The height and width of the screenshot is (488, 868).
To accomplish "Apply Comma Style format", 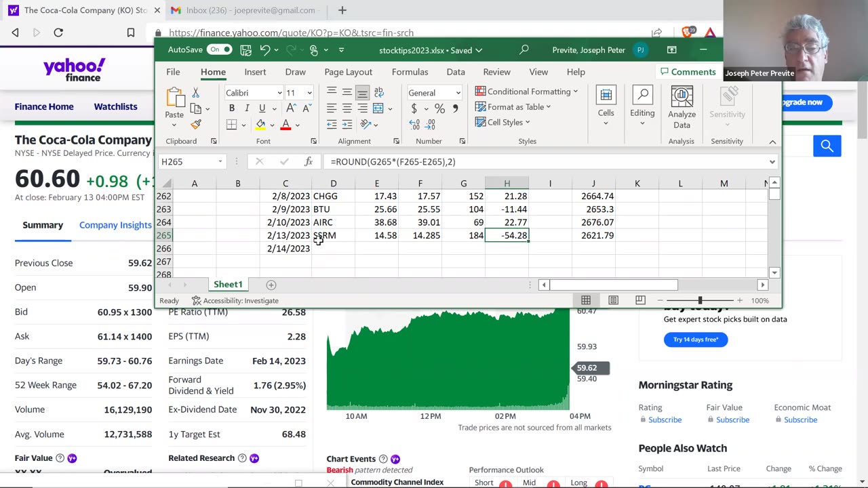I will click(x=455, y=108).
